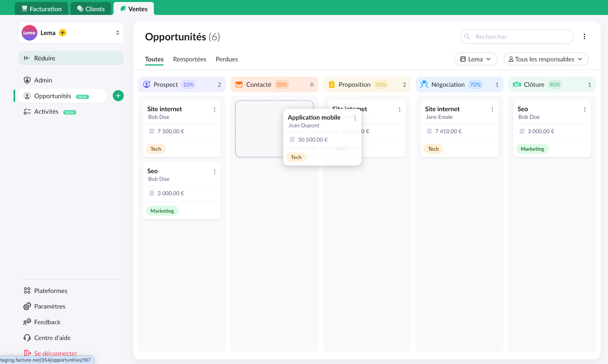Click the Marketing tag on Clôture Seo card
The height and width of the screenshot is (364, 608).
pyautogui.click(x=532, y=149)
